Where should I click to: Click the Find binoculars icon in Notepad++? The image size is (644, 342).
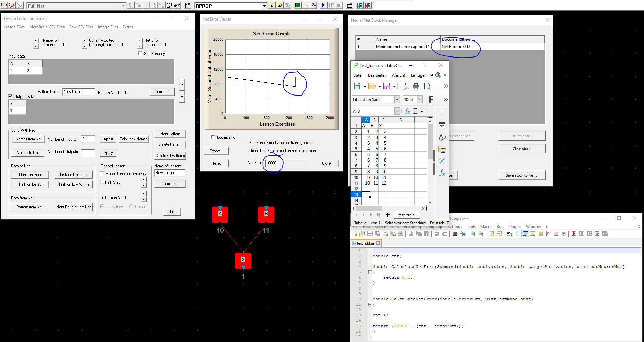click(455, 234)
